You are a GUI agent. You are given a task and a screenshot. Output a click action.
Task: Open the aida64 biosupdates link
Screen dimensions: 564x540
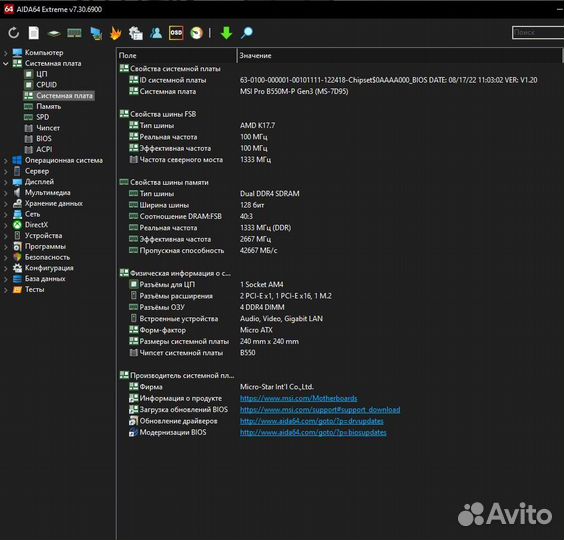tap(313, 432)
